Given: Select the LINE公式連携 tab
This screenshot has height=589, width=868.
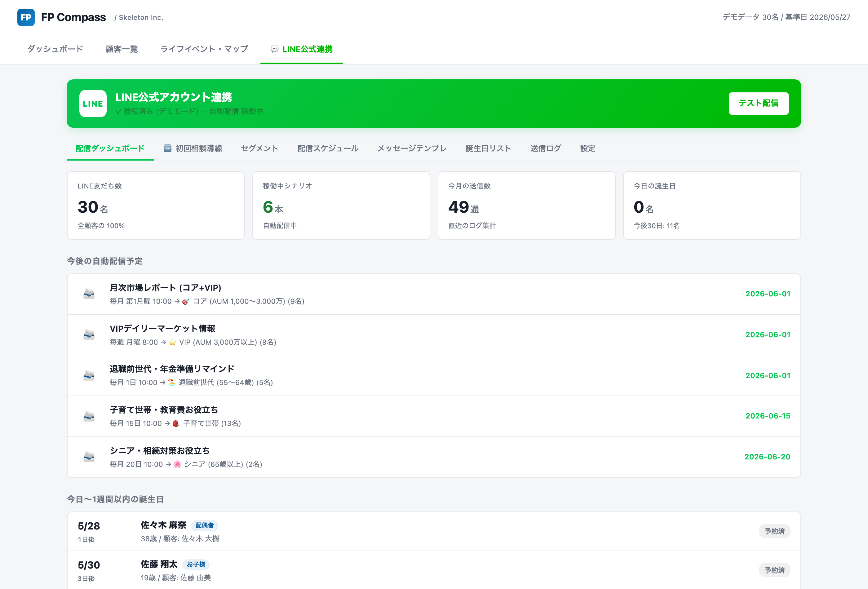Looking at the screenshot, I should pyautogui.click(x=301, y=49).
